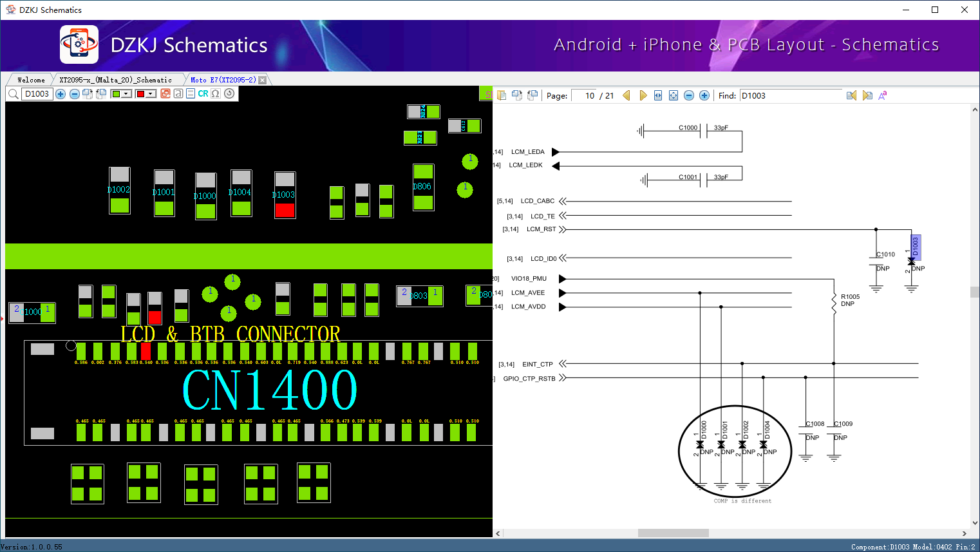Image resolution: width=980 pixels, height=552 pixels.
Task: Click the blue stacked-rows icon in layout toolbar
Action: tap(191, 94)
